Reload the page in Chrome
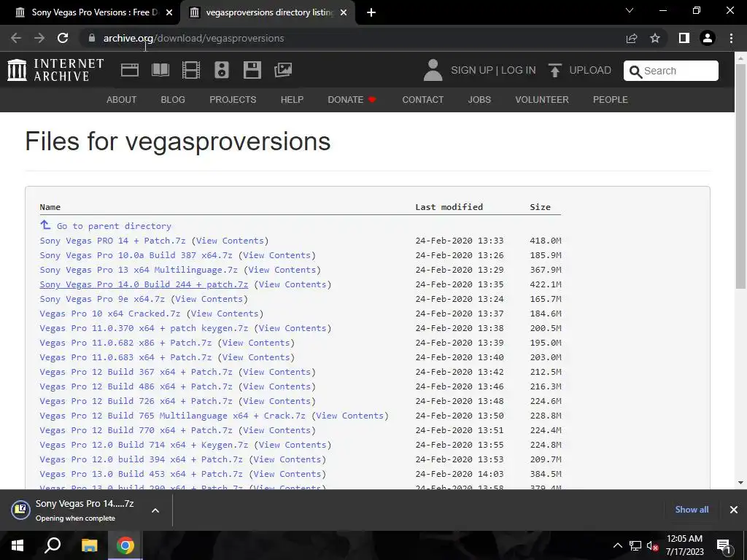Screen dimensions: 747x560 pyautogui.click(x=63, y=38)
